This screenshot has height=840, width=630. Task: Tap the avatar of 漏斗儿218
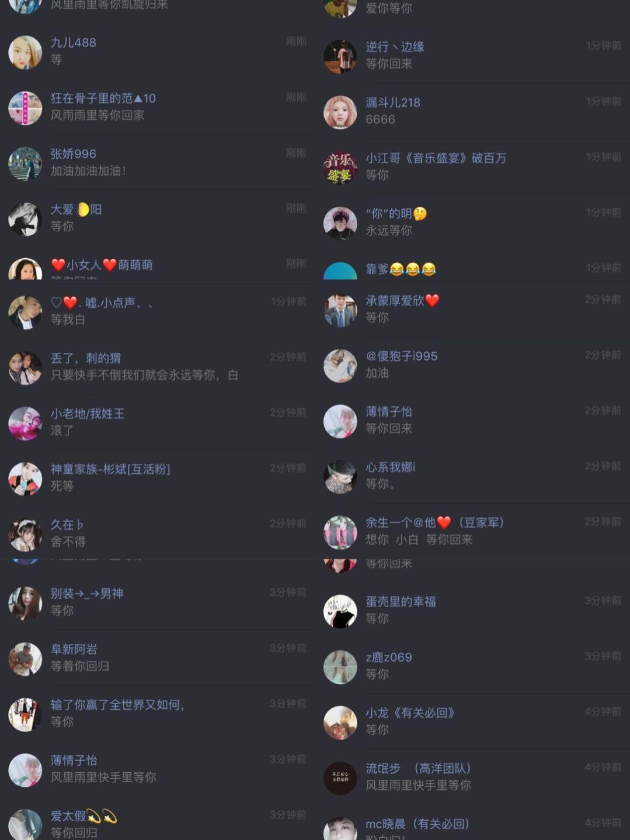pyautogui.click(x=340, y=112)
